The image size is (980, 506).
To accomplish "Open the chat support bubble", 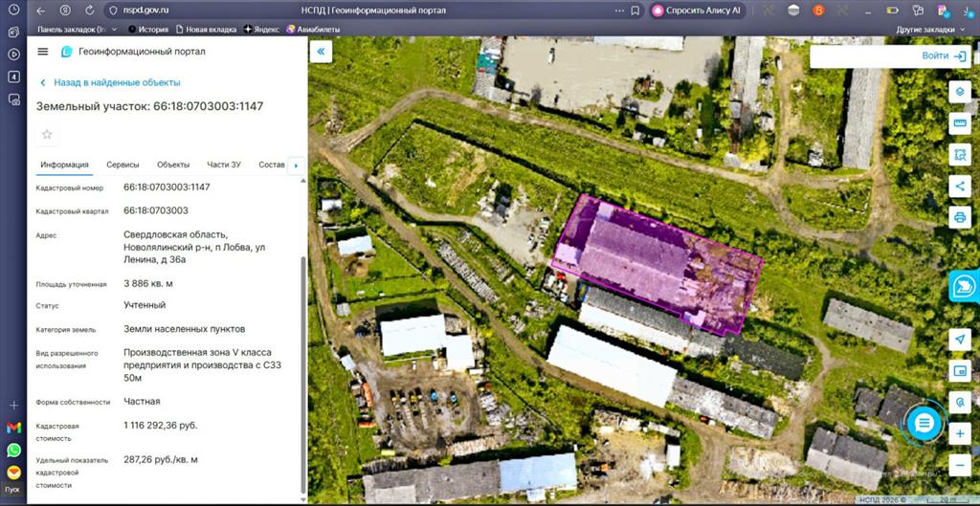I will pyautogui.click(x=924, y=424).
